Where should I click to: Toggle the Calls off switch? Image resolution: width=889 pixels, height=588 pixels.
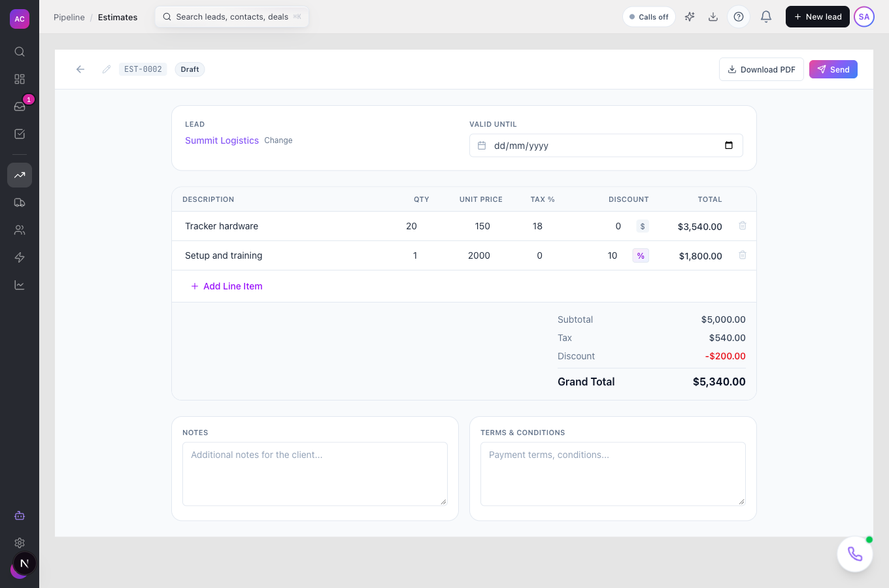point(649,17)
